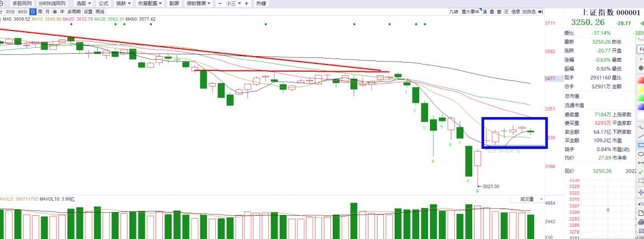Image resolution: width=644 pixels, height=239 pixels.
Task: Toggle the 九转 indicator
Action: click(453, 11)
